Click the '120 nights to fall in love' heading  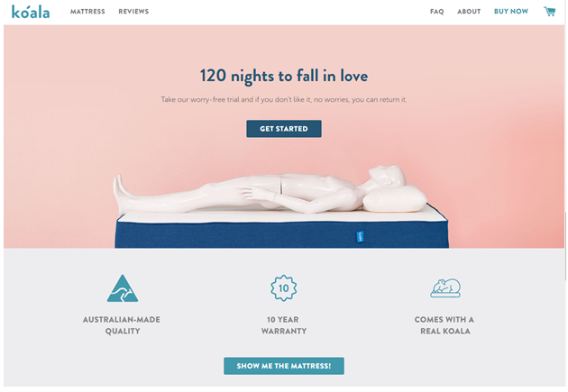(284, 76)
